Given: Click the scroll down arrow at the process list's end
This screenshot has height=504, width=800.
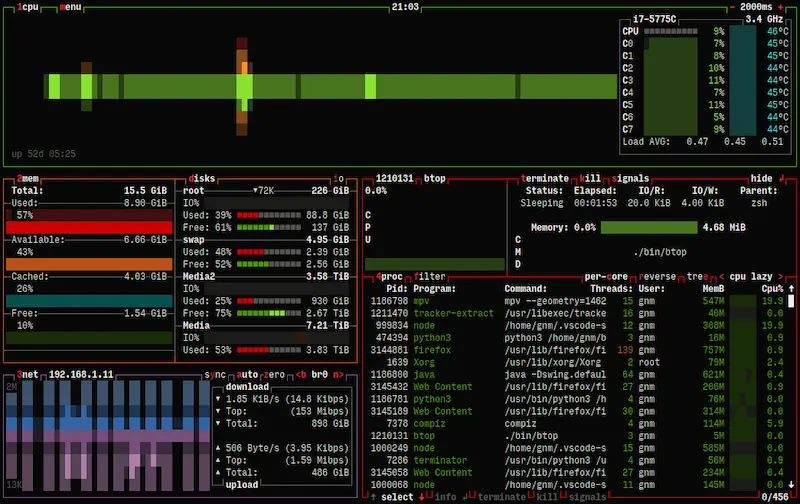Looking at the screenshot, I should click(x=791, y=485).
